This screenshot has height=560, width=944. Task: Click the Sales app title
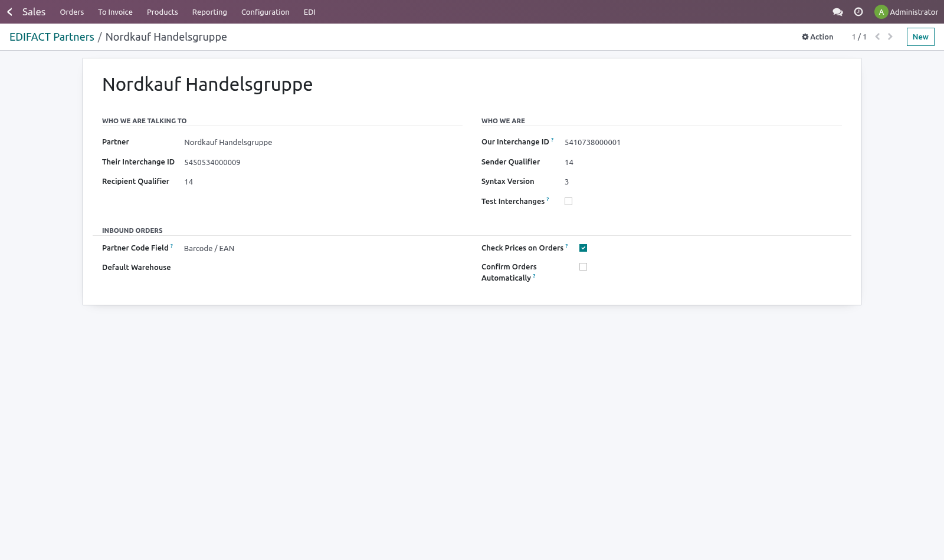(34, 12)
